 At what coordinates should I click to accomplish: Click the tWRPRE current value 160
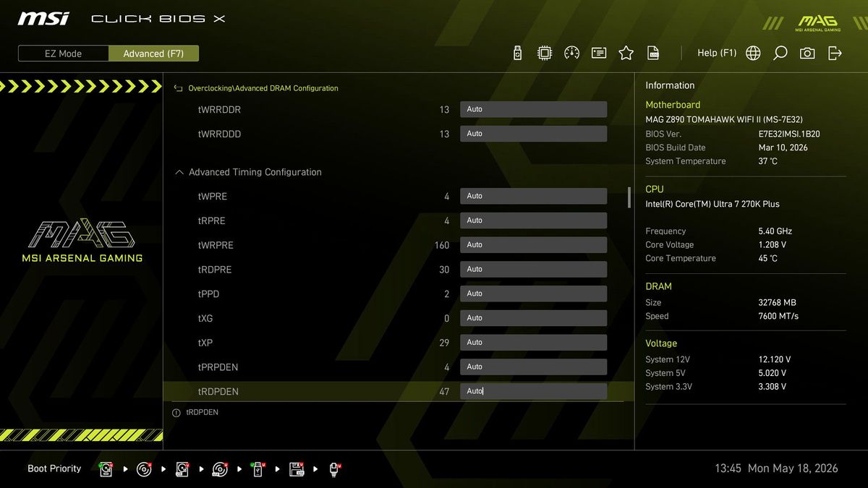coord(442,246)
